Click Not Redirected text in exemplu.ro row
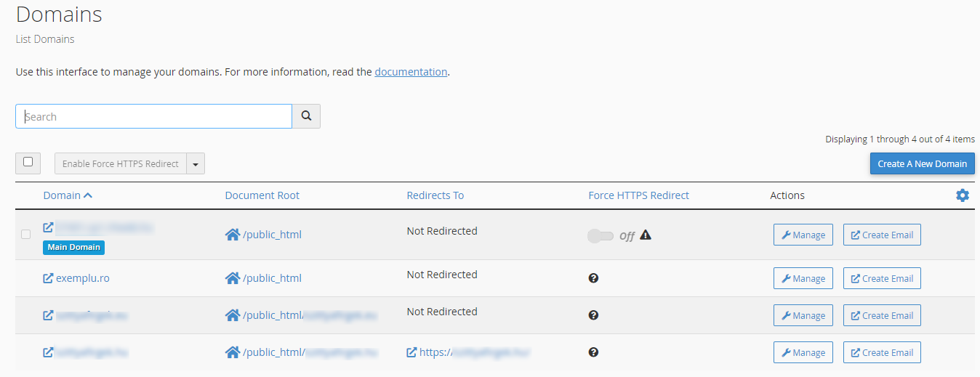 pyautogui.click(x=442, y=275)
